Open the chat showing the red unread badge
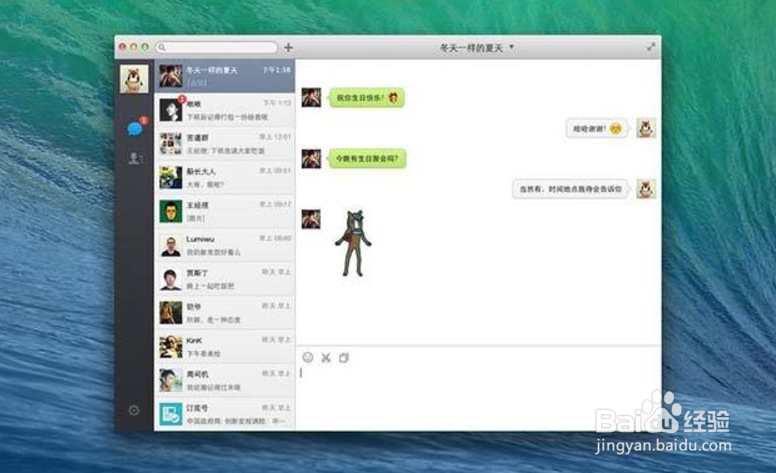This screenshot has width=776, height=473. point(225,109)
